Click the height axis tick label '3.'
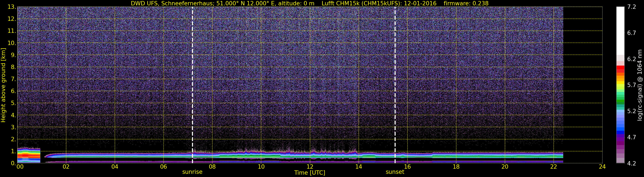This screenshot has width=644, height=177. 13,127
